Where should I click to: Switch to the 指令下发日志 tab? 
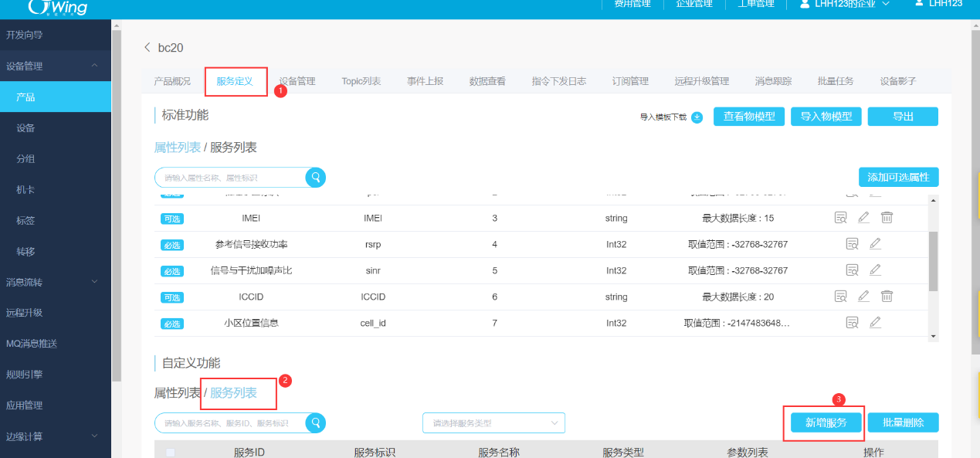559,81
